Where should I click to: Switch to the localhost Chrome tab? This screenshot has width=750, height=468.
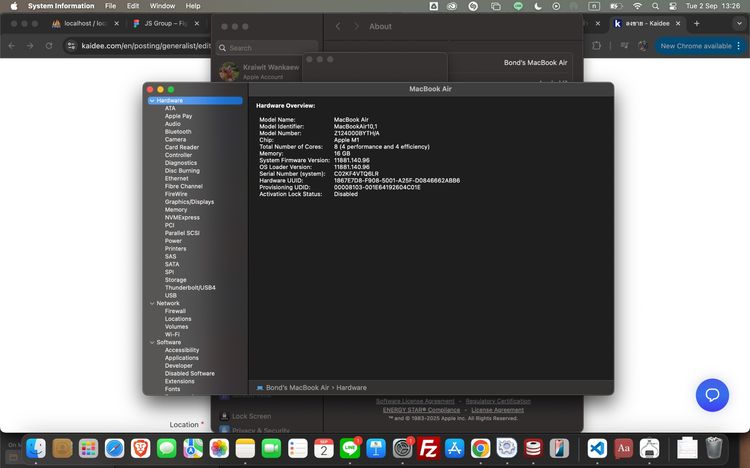pyautogui.click(x=85, y=23)
